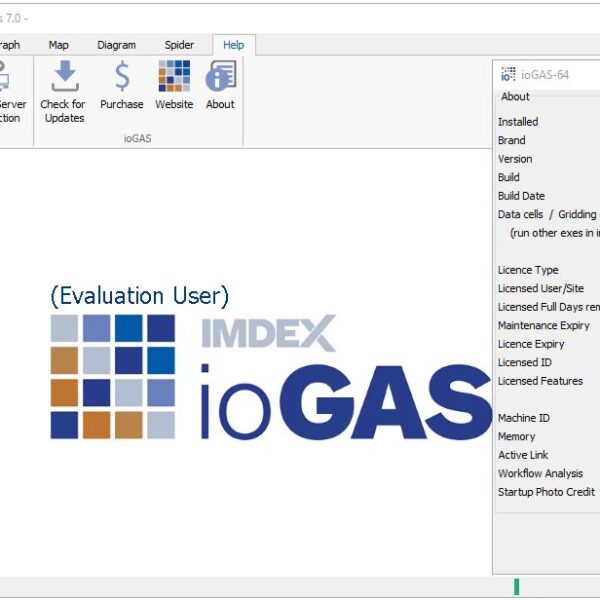This screenshot has width=600, height=600.
Task: Click the (Evaluation User) text
Action: click(x=140, y=297)
